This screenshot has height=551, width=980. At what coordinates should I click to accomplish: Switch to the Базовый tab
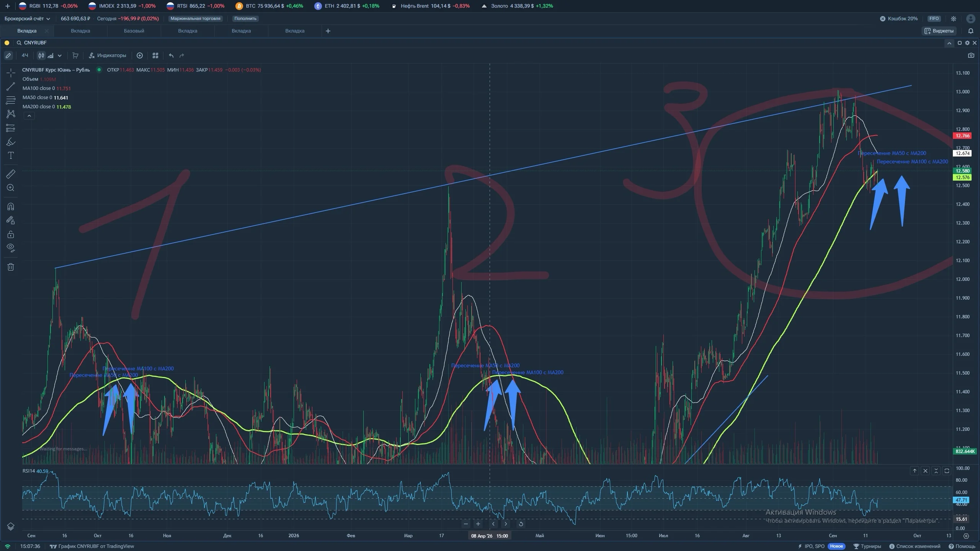134,31
